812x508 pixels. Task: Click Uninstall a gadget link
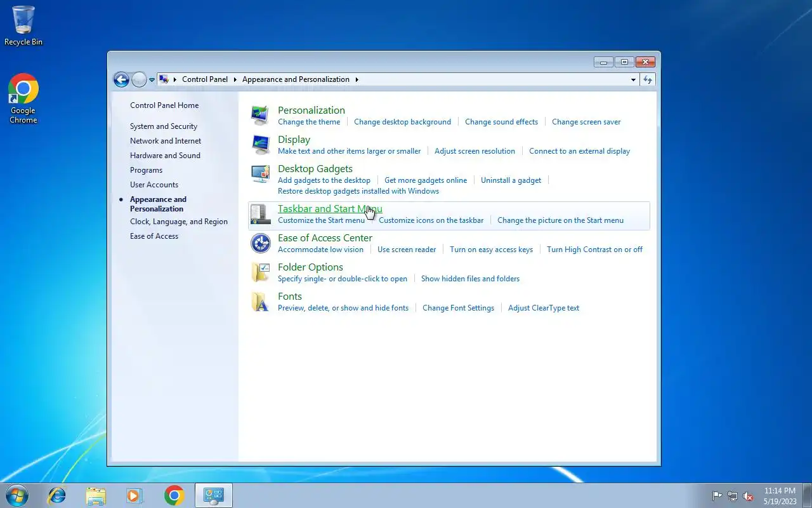tap(511, 180)
